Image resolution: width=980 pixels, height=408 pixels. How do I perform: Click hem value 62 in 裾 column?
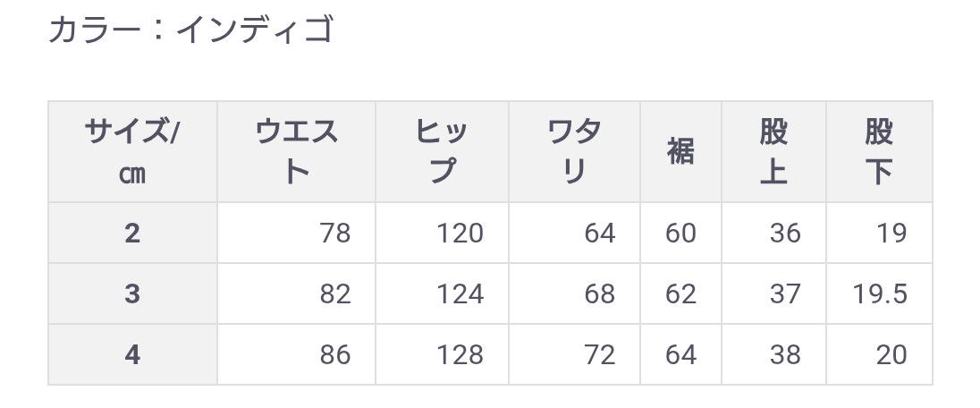[x=680, y=294]
